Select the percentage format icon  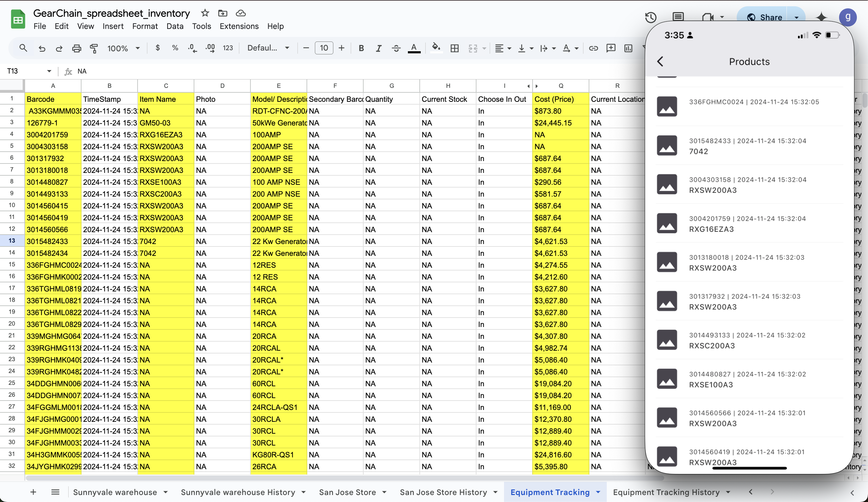177,47
